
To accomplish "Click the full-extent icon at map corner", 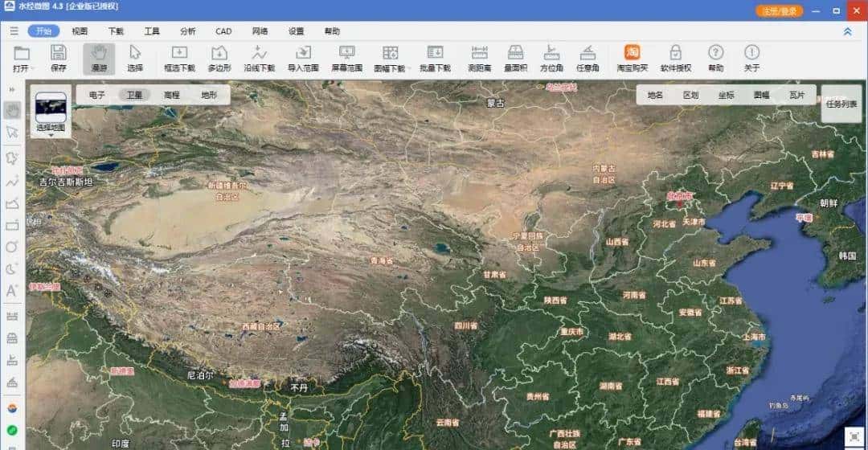I will pos(854,436).
